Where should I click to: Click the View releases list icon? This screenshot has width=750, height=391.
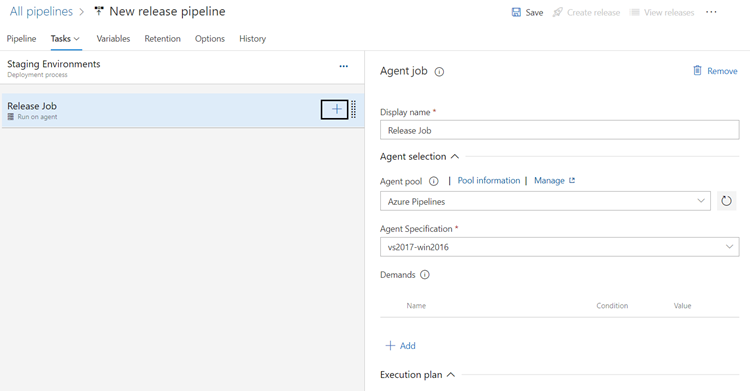coord(634,12)
